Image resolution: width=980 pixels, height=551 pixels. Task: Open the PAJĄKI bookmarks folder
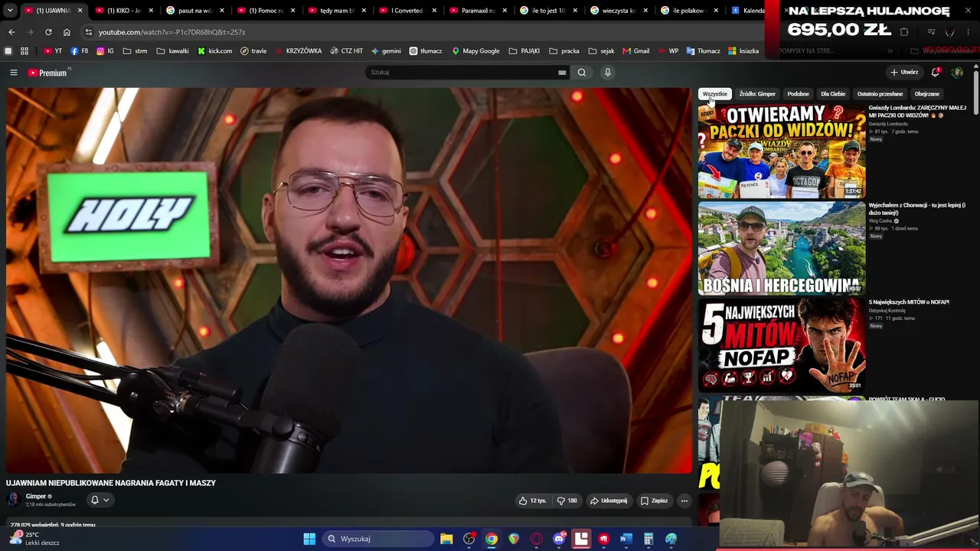[x=524, y=51]
